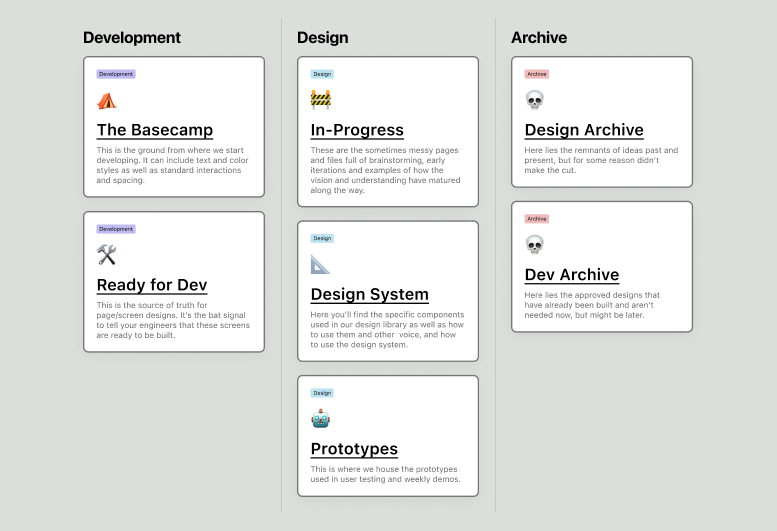The width and height of the screenshot is (777, 531).
Task: Select the Archive column heading
Action: pos(539,38)
